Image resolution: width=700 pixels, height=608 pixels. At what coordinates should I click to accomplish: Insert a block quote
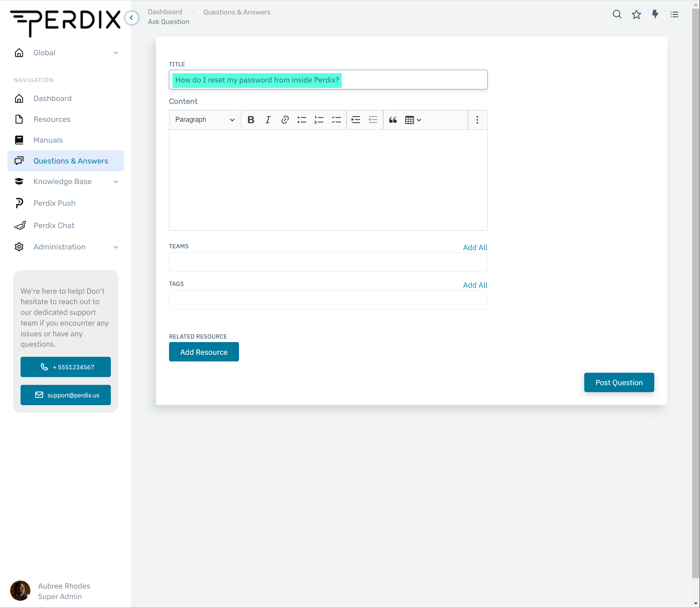click(x=393, y=120)
